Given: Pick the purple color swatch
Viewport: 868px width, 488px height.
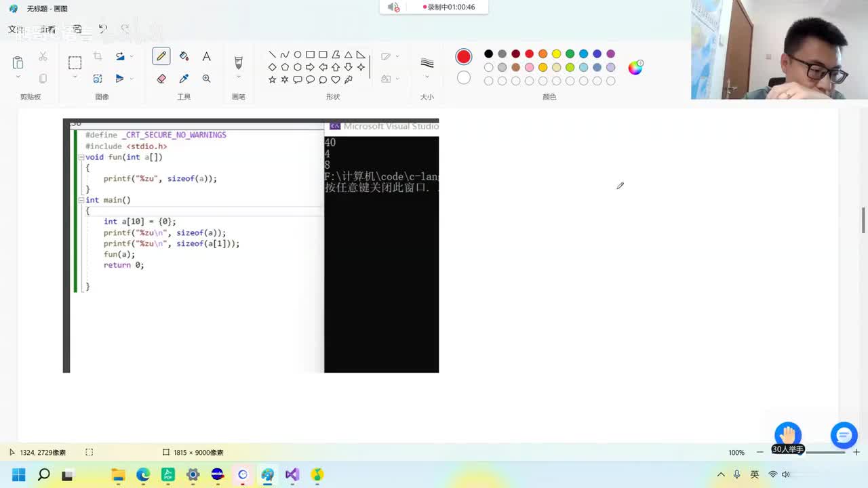Looking at the screenshot, I should tap(610, 54).
